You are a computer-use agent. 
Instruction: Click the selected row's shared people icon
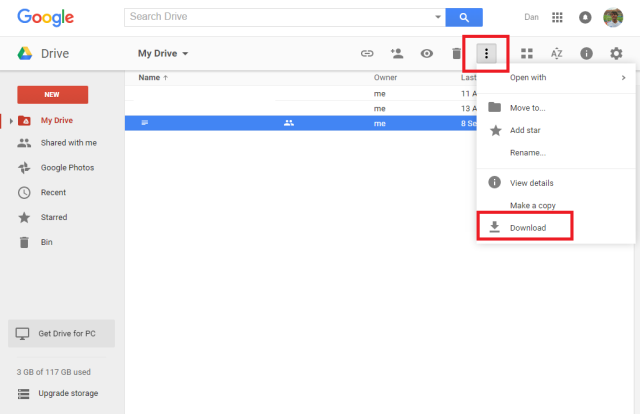[x=289, y=123]
